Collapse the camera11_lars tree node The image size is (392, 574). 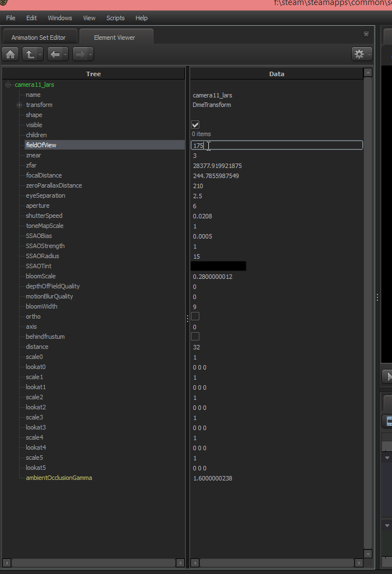pyautogui.click(x=8, y=85)
